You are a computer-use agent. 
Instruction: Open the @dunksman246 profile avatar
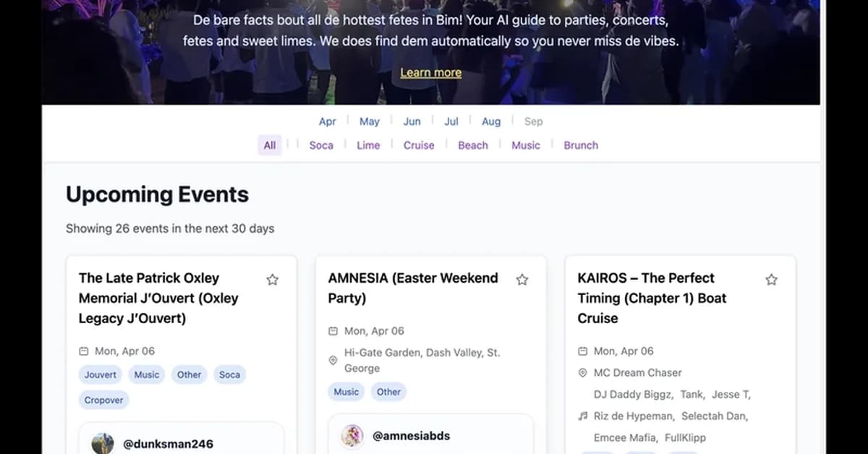(x=103, y=443)
